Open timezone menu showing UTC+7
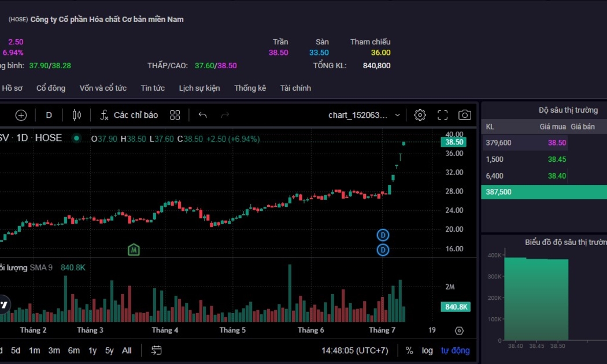607x364 pixels. coord(355,350)
